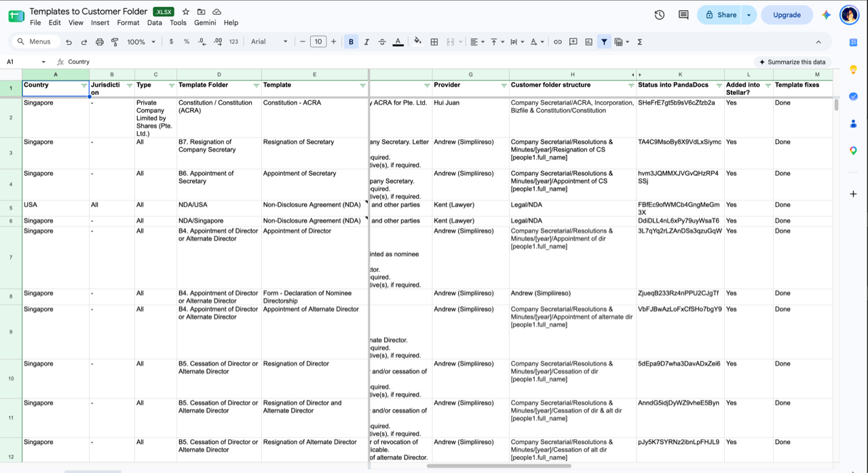Open the Format menu

(128, 23)
